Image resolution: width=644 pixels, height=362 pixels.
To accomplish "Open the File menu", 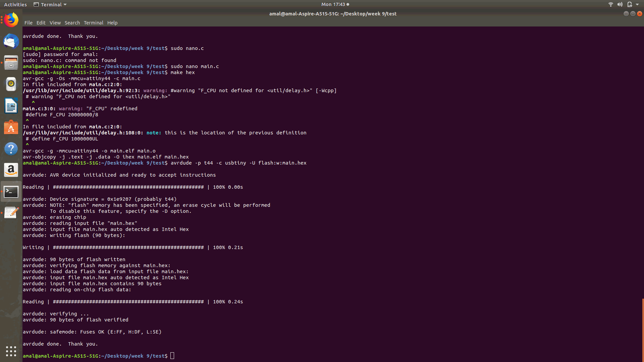I will click(x=29, y=23).
